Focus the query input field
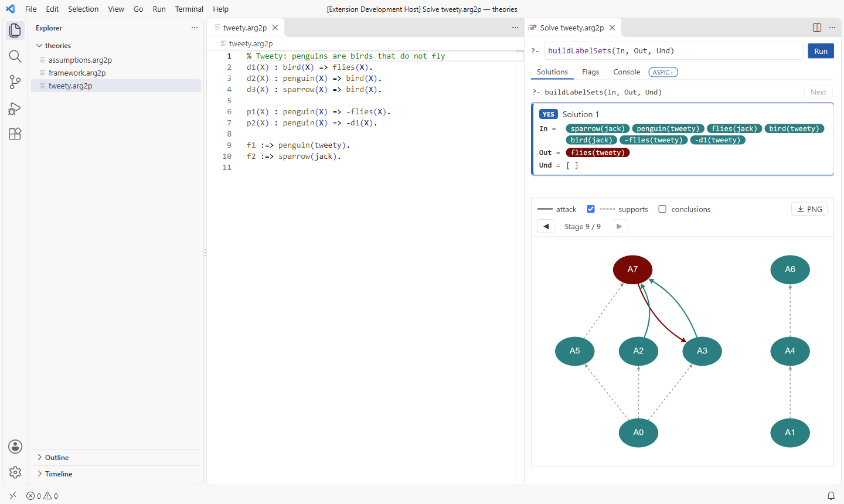 click(673, 51)
